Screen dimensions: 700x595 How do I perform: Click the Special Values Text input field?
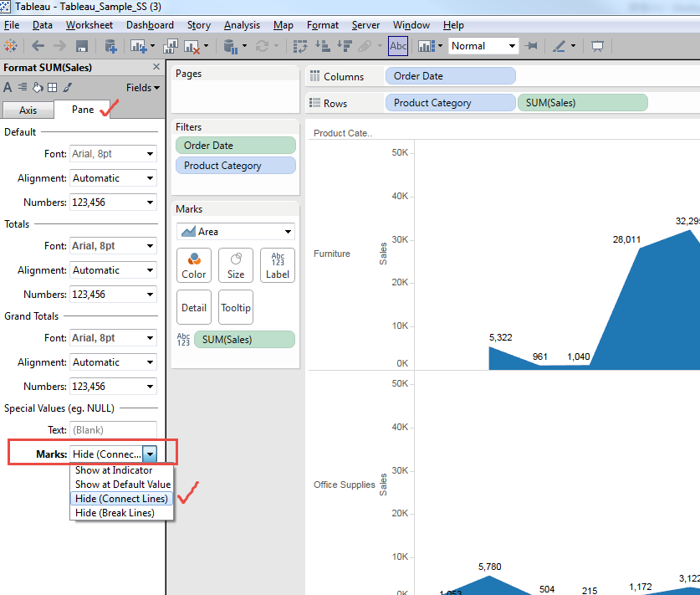[114, 430]
